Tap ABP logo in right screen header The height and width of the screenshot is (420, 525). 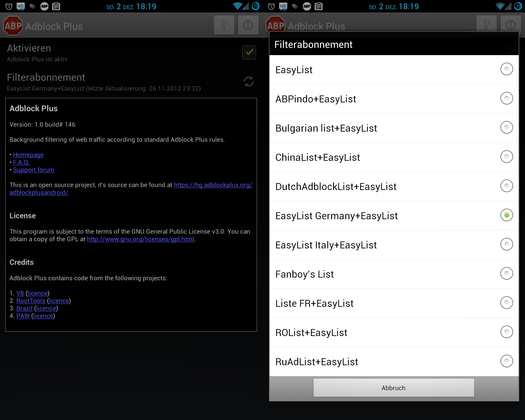(x=276, y=25)
